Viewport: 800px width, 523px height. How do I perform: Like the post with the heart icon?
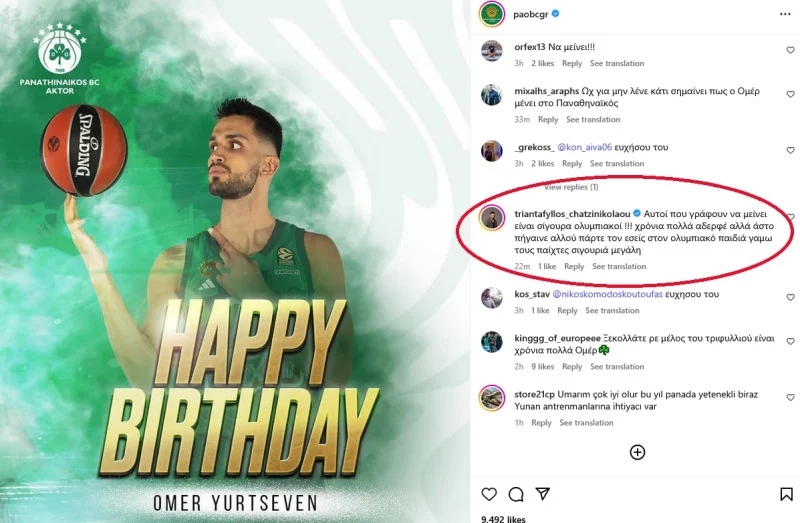coord(489,494)
